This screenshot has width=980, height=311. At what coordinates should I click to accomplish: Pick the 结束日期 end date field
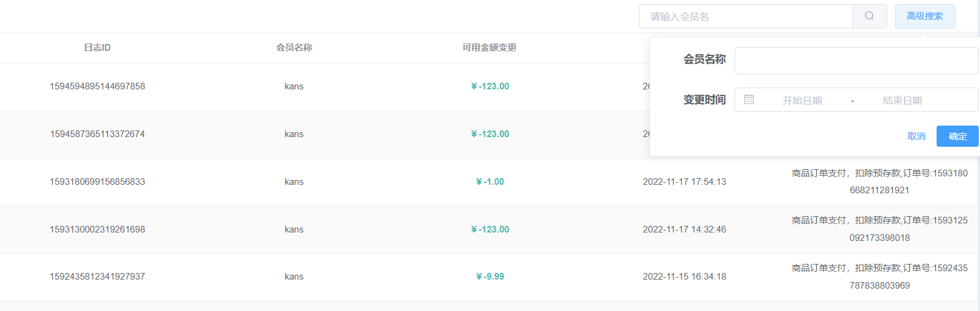pos(902,100)
